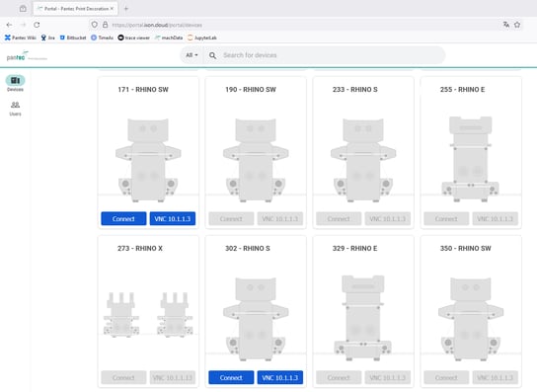This screenshot has height=392, width=537.
Task: Close the Portal browser tab
Action: click(112, 9)
